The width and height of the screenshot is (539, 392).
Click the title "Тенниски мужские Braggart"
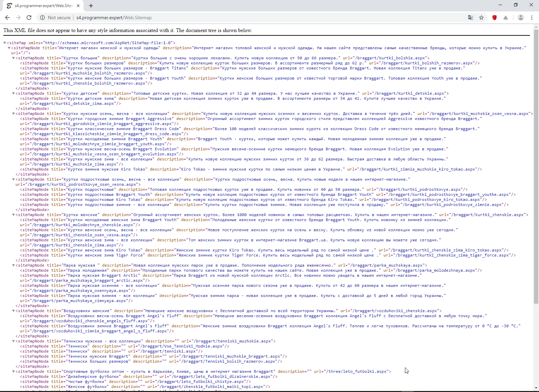coord(98,356)
